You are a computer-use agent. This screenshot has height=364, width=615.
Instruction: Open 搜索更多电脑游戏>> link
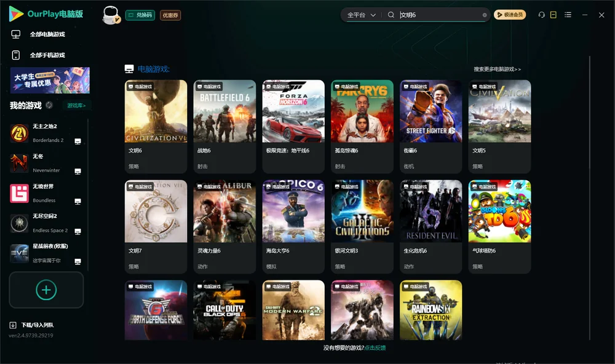(x=497, y=69)
